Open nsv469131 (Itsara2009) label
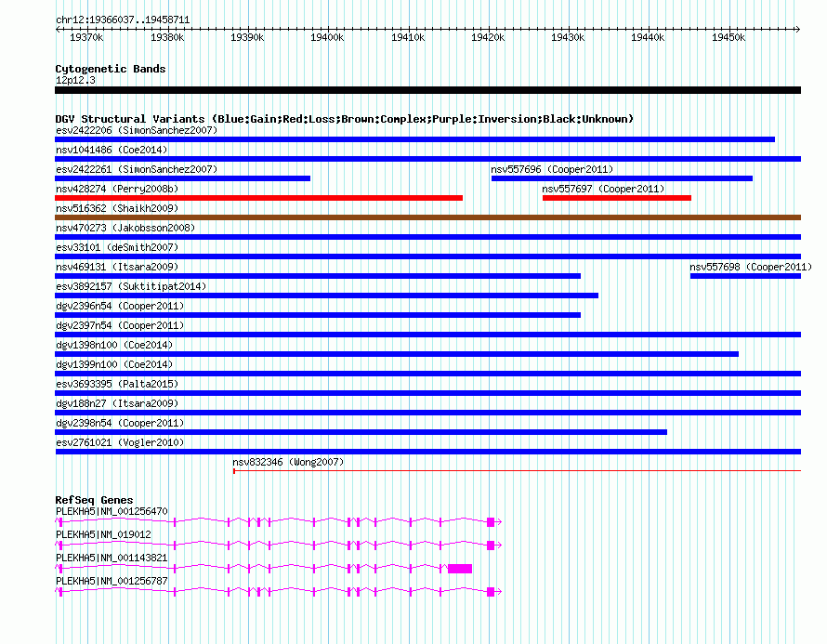The image size is (827, 644). click(x=117, y=267)
